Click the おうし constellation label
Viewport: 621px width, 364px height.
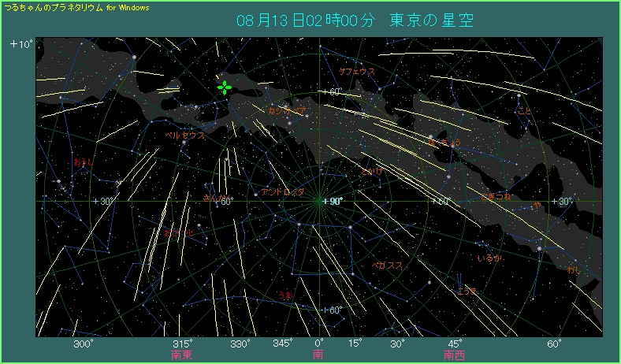point(82,162)
